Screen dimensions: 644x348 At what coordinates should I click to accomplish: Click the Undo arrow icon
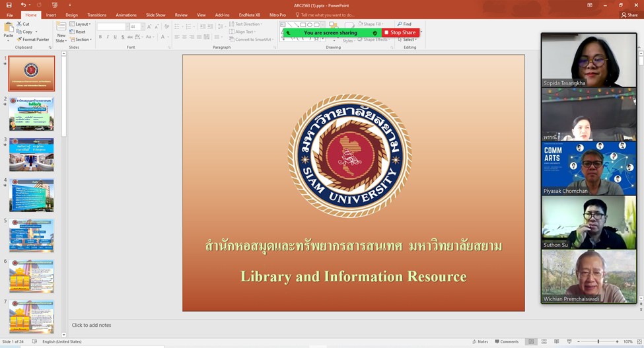point(23,5)
